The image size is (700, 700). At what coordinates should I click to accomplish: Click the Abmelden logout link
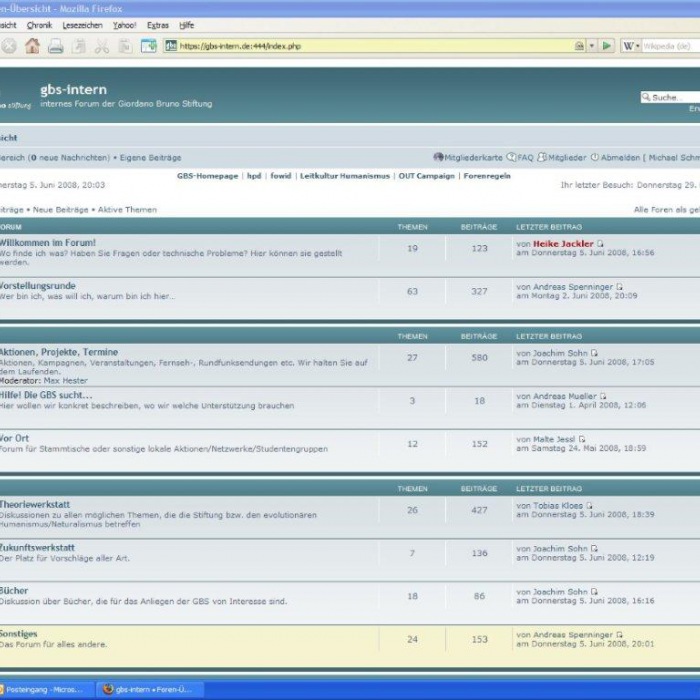pos(620,158)
